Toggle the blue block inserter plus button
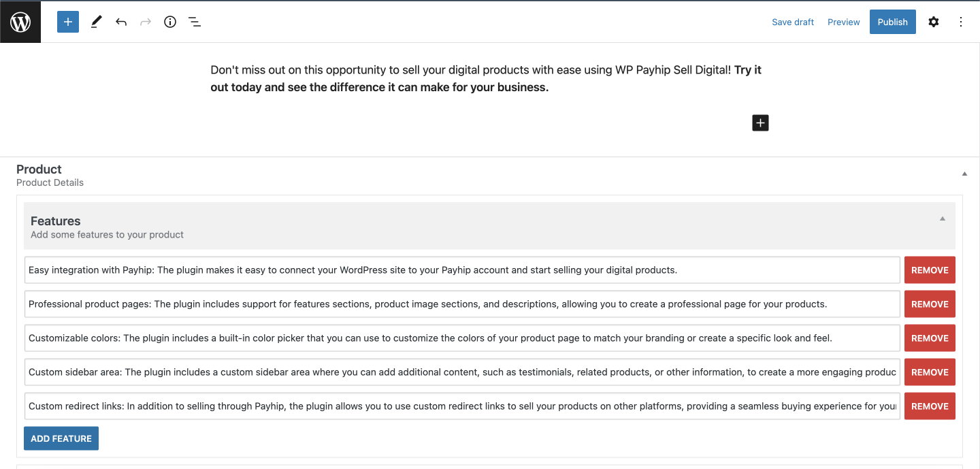This screenshot has height=469, width=980. 68,22
